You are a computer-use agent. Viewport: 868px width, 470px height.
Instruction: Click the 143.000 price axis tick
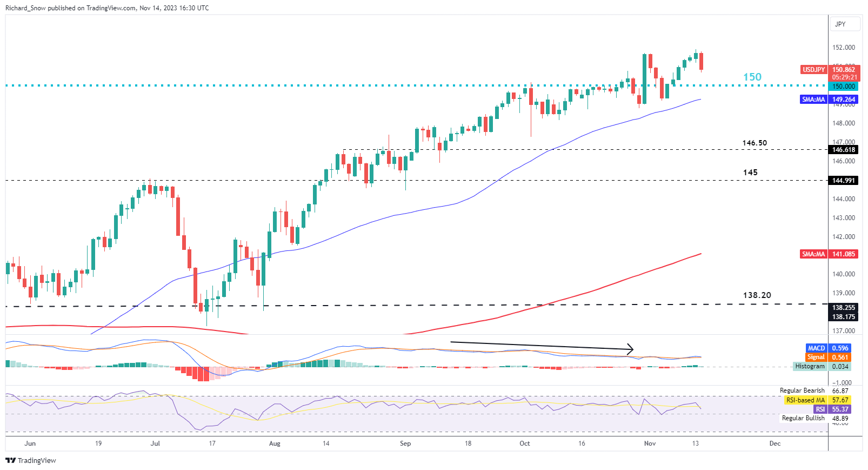(844, 218)
